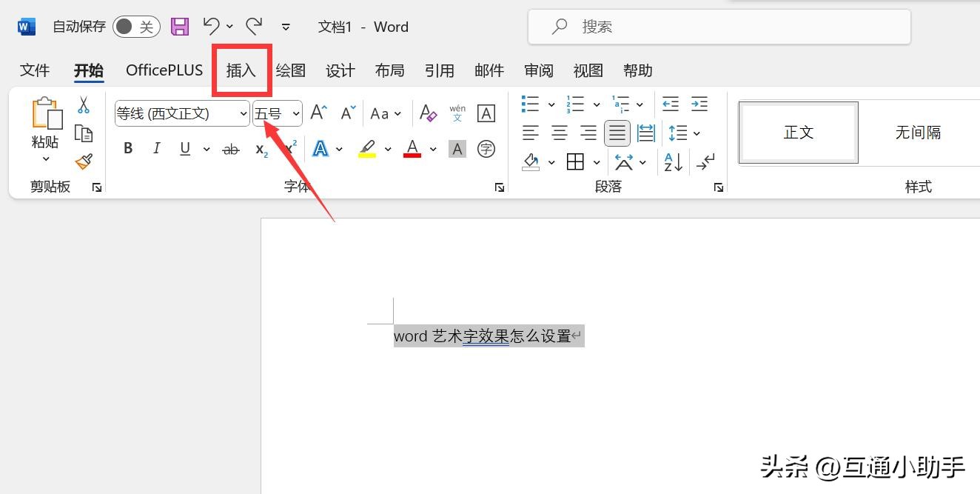The image size is (980, 494).
Task: Click the Show/Hide paragraph marks icon
Action: [707, 161]
